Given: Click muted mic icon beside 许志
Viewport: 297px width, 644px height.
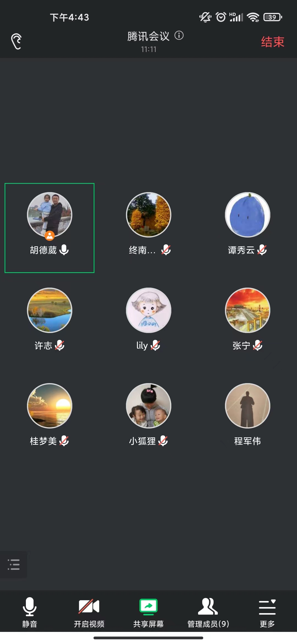Looking at the screenshot, I should [60, 345].
